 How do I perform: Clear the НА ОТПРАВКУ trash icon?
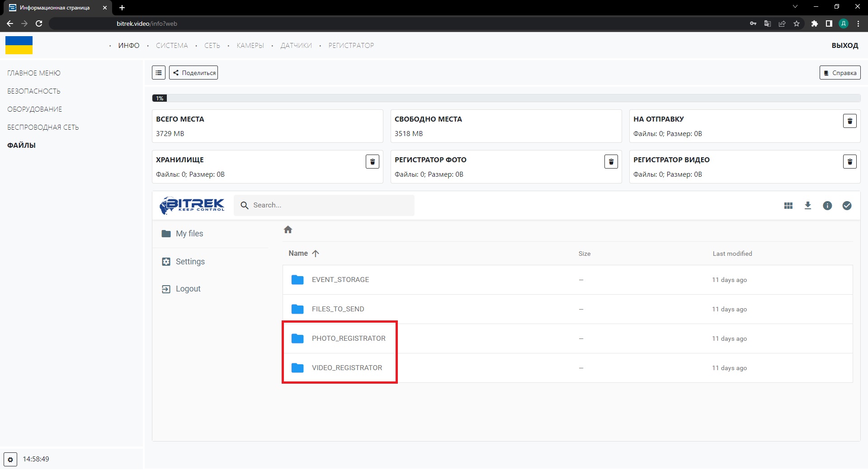click(x=849, y=121)
